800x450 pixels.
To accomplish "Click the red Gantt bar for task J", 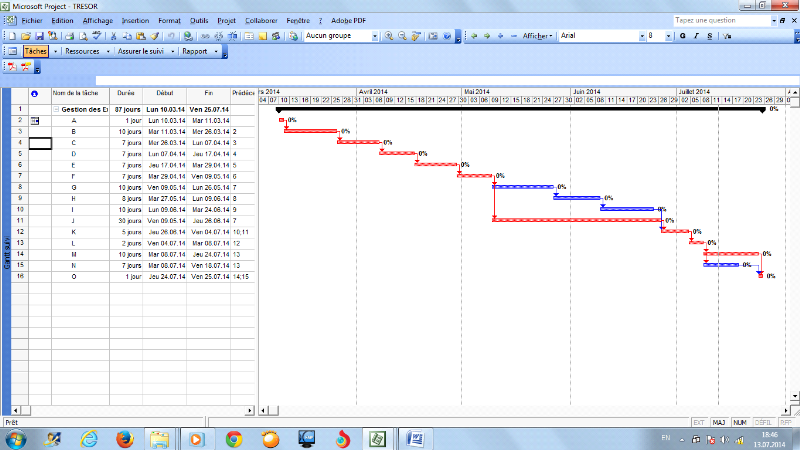I will pos(577,220).
